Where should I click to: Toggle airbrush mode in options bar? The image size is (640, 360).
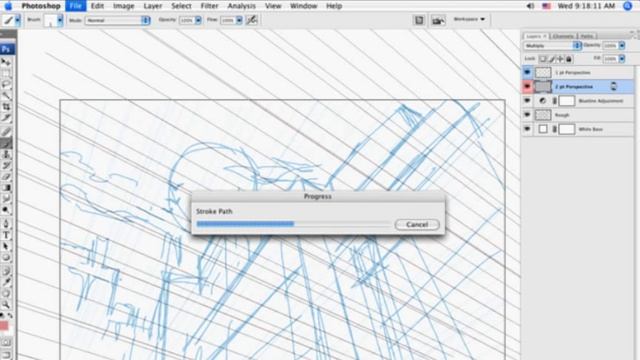pyautogui.click(x=252, y=20)
